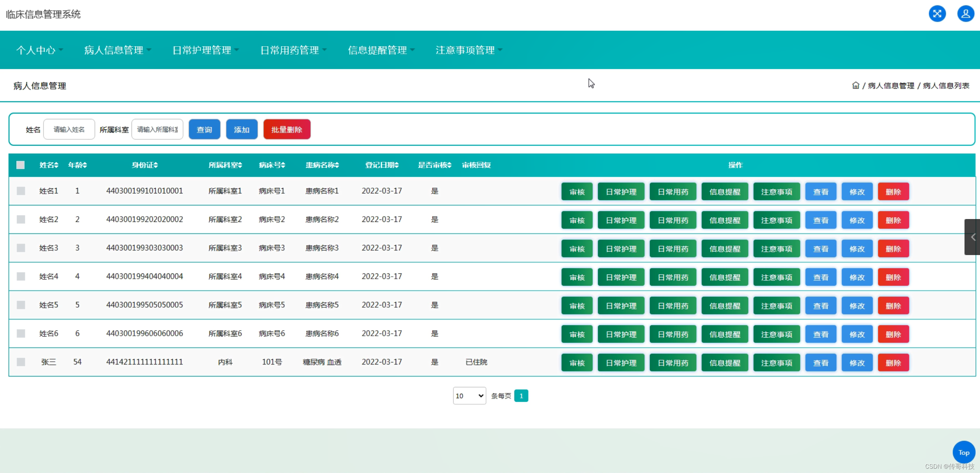
Task: Sort the table by 身份证 column arrow
Action: tap(156, 165)
